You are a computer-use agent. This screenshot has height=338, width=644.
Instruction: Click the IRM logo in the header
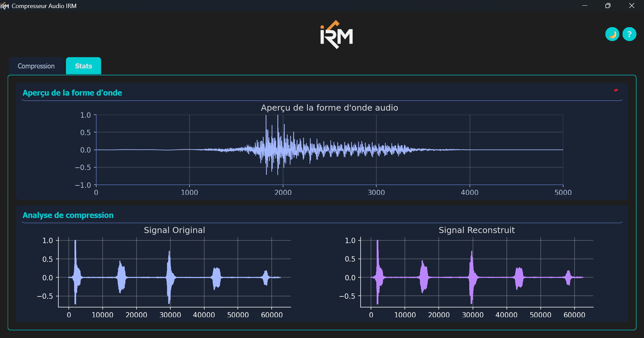pos(336,35)
